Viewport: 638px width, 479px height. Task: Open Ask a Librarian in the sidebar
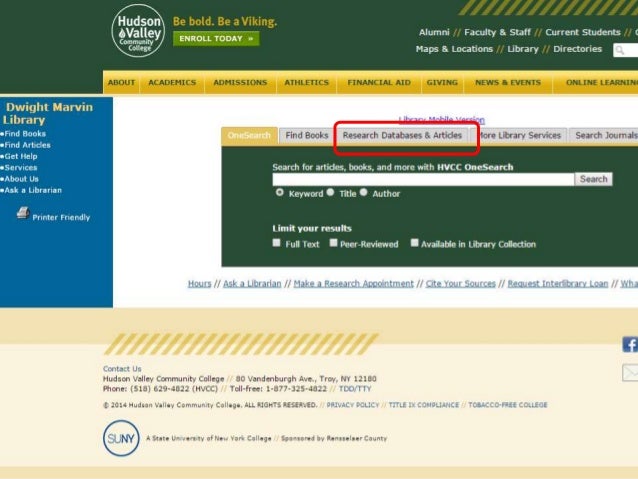[33, 190]
